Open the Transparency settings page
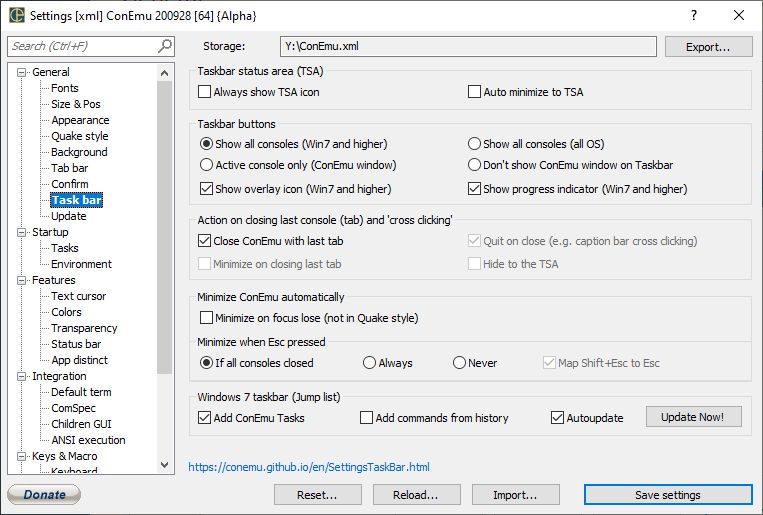This screenshot has width=763, height=515. click(84, 329)
